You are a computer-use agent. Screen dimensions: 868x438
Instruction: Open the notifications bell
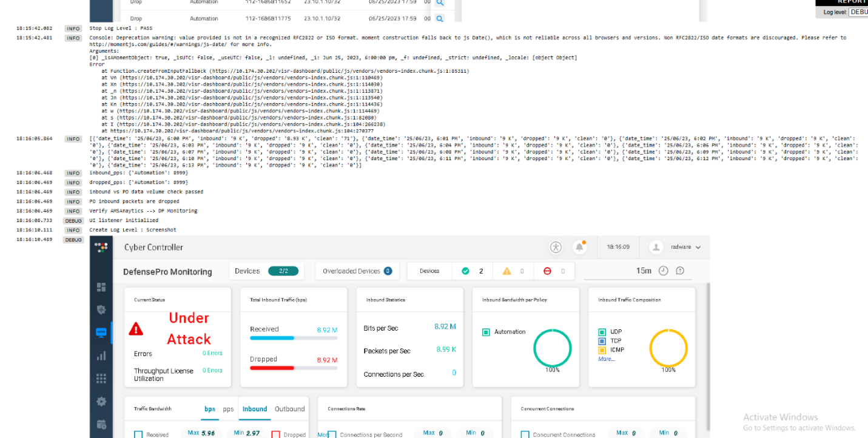pyautogui.click(x=580, y=247)
